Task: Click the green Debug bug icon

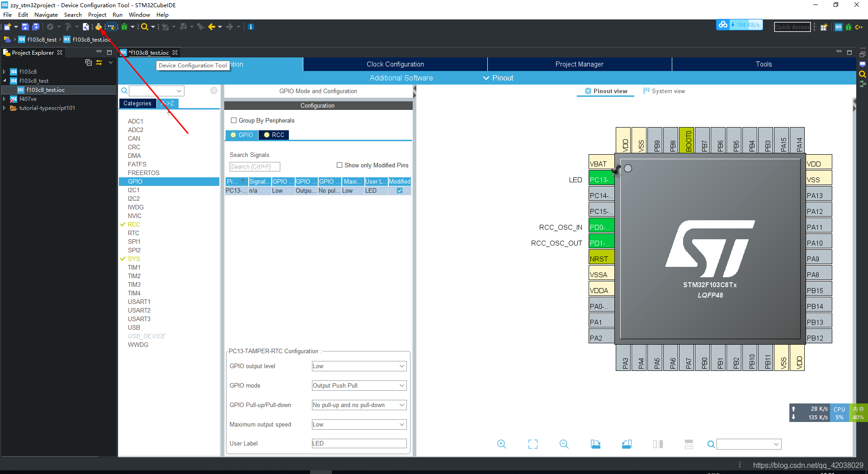Action: pyautogui.click(x=124, y=27)
